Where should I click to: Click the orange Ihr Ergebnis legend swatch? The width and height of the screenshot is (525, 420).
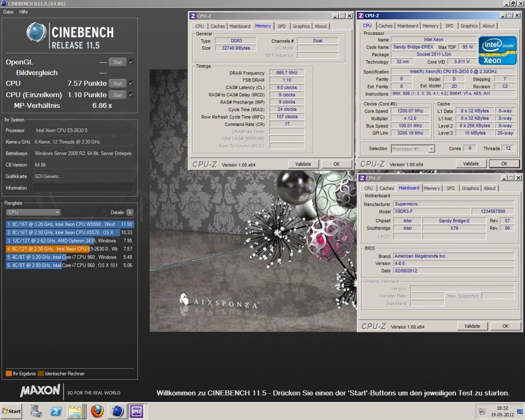tap(9, 374)
